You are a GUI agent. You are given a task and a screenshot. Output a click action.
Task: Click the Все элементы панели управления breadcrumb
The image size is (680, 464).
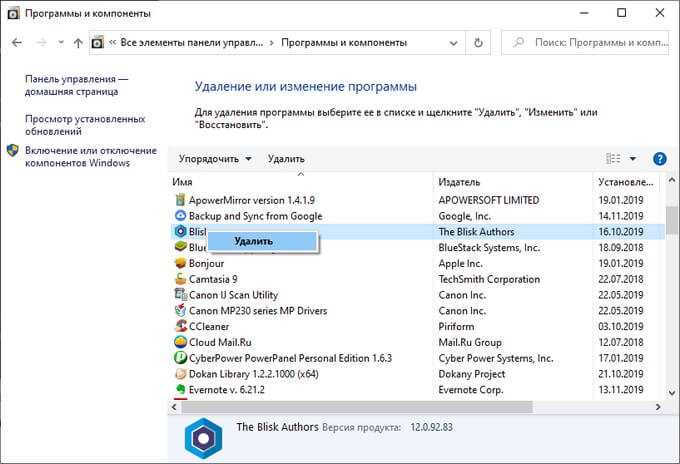(192, 42)
